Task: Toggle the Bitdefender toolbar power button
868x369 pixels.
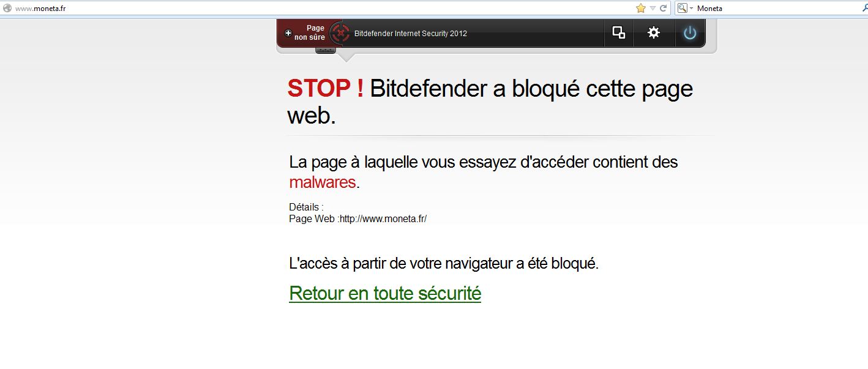Action: (690, 33)
